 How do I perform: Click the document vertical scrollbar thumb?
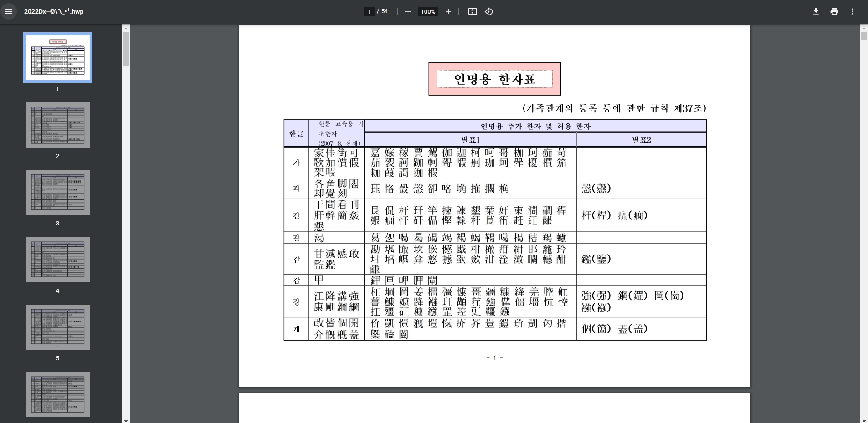pos(864,36)
